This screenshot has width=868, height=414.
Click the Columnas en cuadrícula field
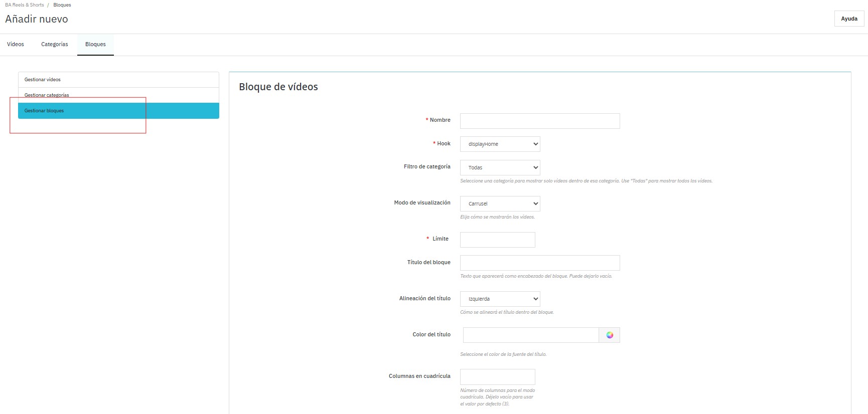(x=497, y=377)
